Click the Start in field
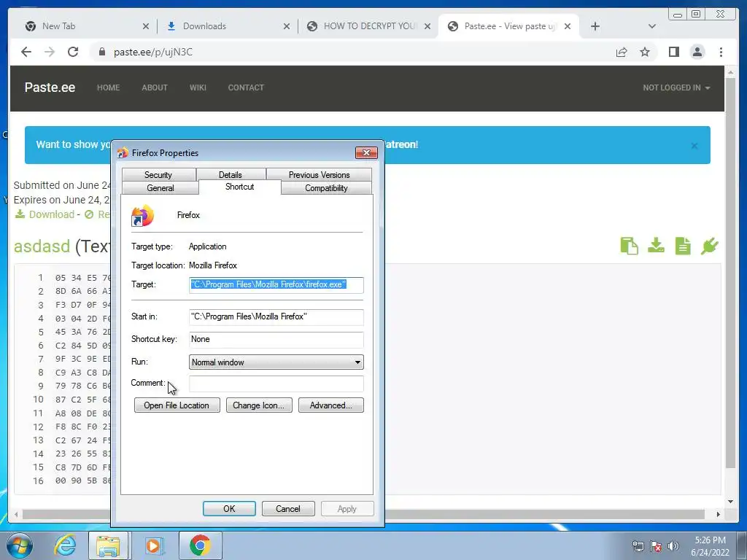Viewport: 747px width, 560px height. click(x=276, y=316)
